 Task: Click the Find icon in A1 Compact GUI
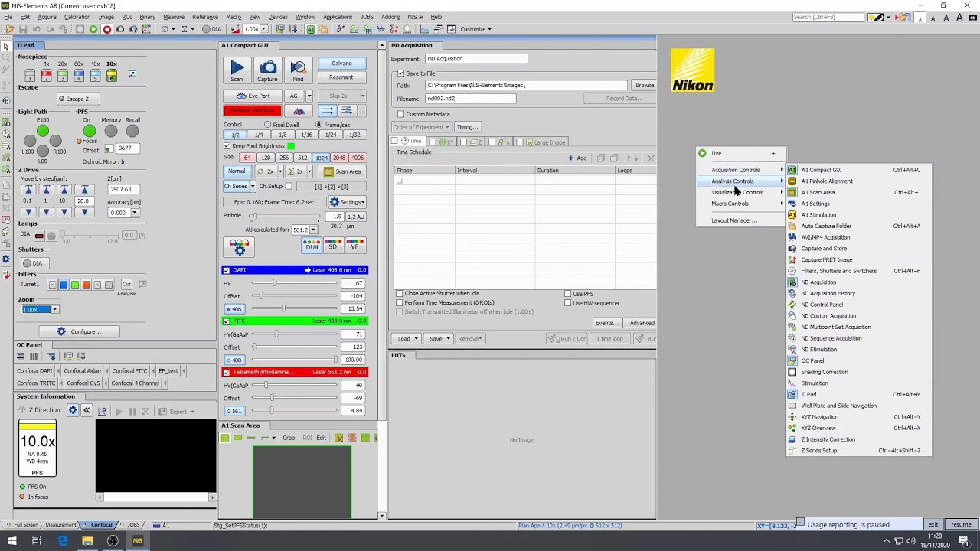point(298,70)
